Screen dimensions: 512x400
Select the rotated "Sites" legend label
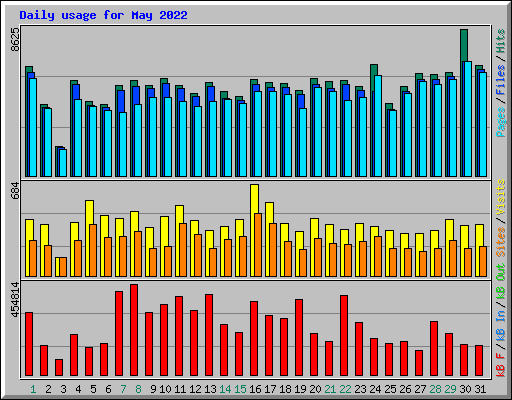pos(501,241)
